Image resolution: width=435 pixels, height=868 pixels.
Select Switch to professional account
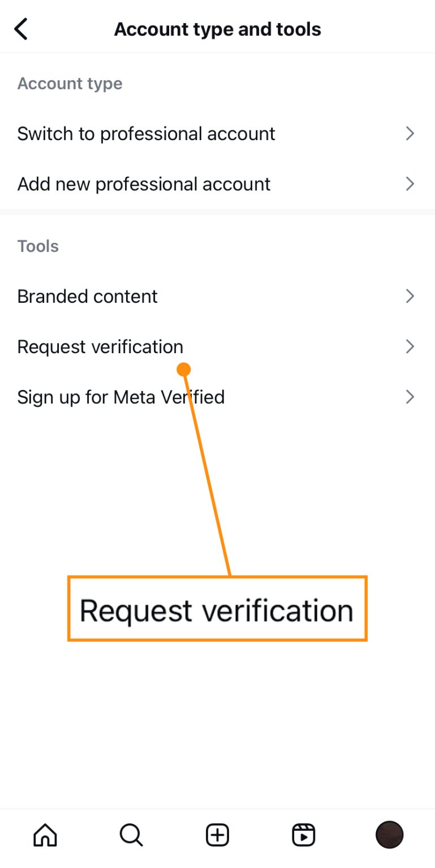pos(146,133)
